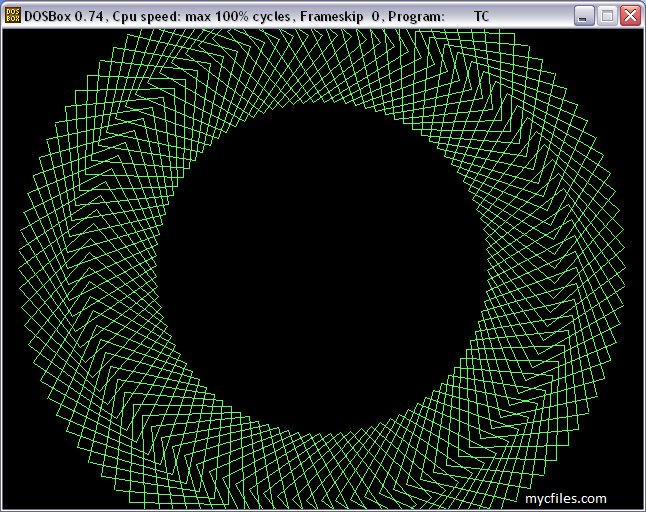Viewport: 646px width, 512px height.
Task: Open the DOSBox title bar icon menu
Action: coord(13,16)
